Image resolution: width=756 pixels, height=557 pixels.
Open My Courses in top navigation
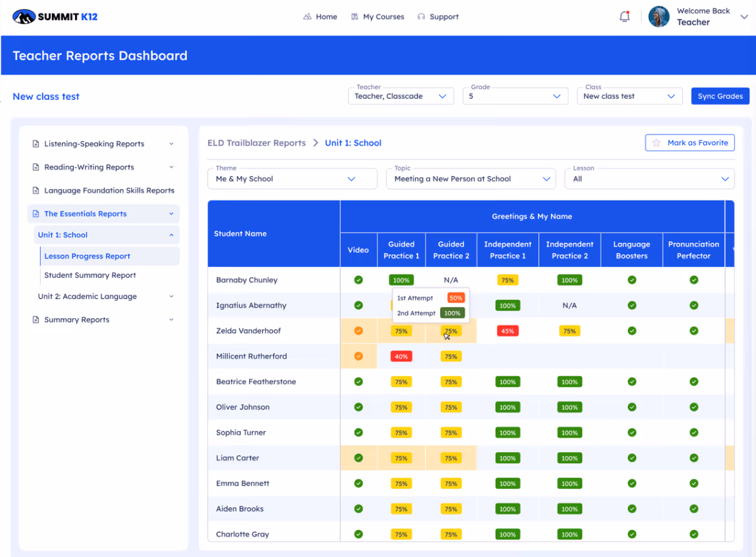(377, 17)
